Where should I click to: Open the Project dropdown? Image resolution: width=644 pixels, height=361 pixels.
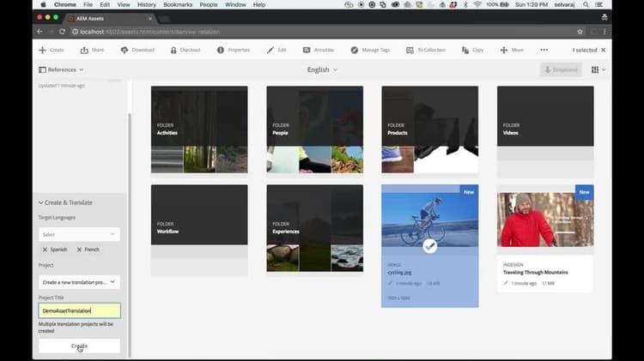point(79,282)
